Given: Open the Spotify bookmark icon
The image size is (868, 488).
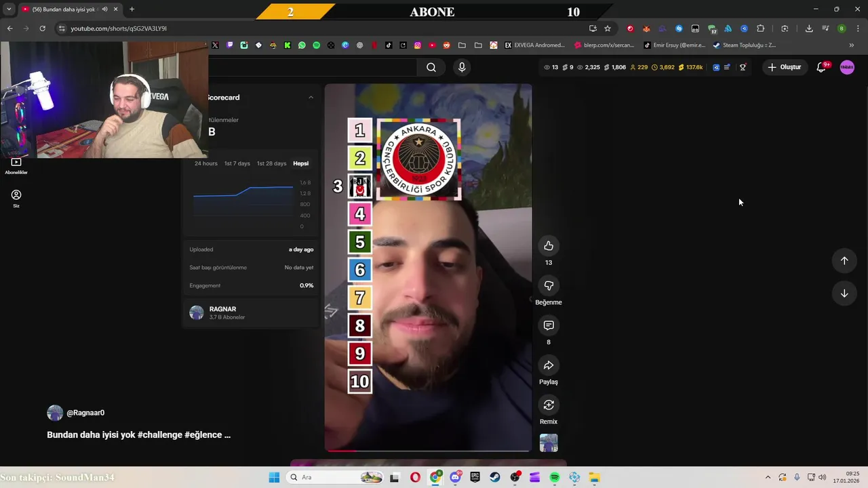Looking at the screenshot, I should pos(316,45).
